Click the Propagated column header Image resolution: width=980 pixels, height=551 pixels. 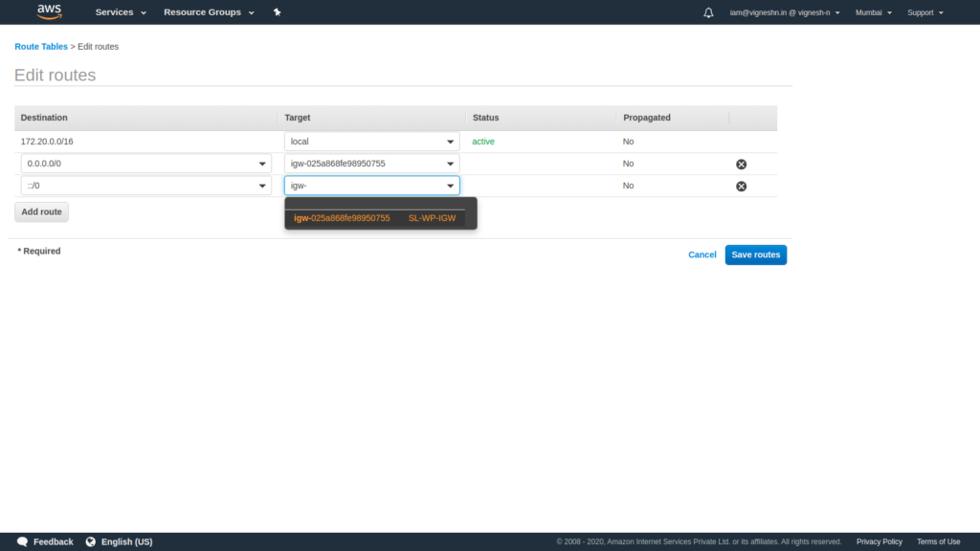click(647, 118)
